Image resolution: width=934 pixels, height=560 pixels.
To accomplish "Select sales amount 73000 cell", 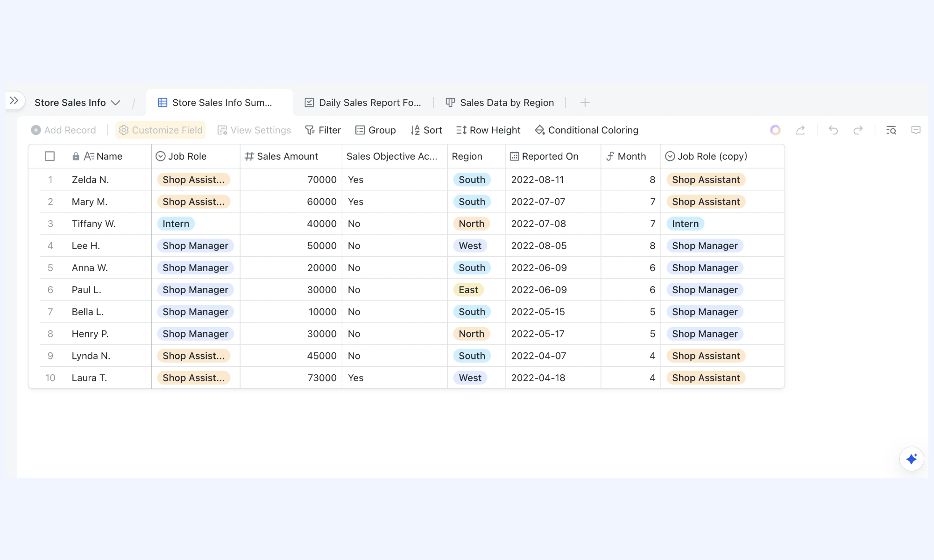I will click(291, 378).
